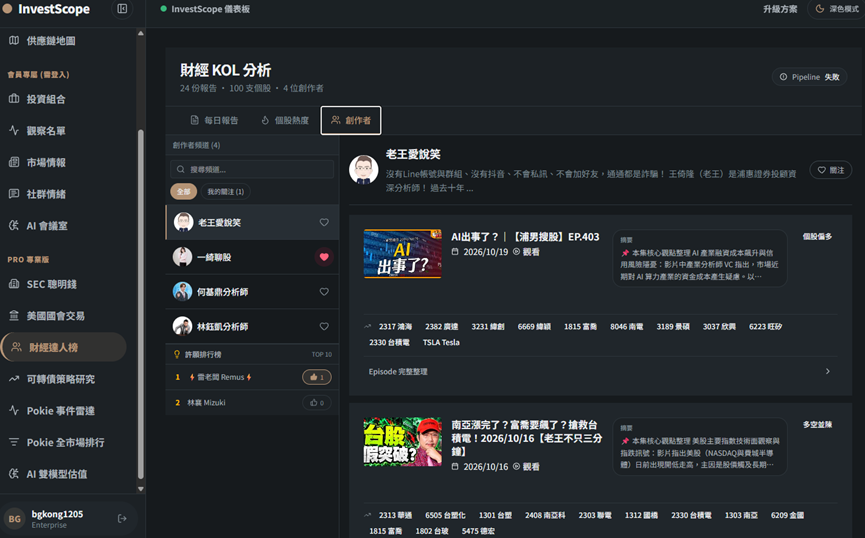Select 財經達人榜 sidebar item

click(64, 347)
